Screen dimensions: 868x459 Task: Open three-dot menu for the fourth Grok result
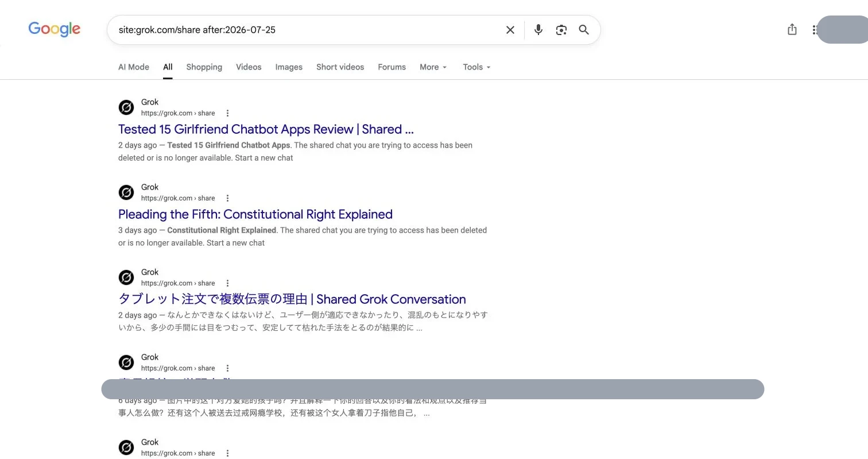tap(227, 368)
